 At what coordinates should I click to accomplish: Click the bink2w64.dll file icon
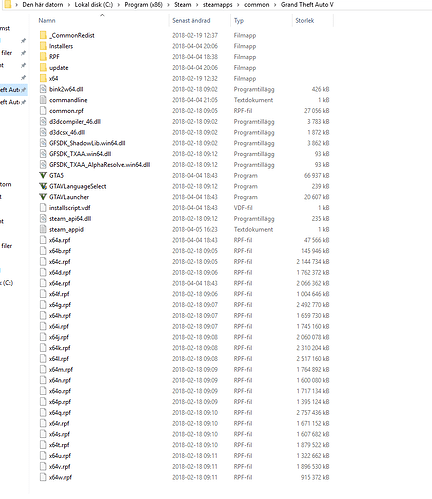(43, 89)
